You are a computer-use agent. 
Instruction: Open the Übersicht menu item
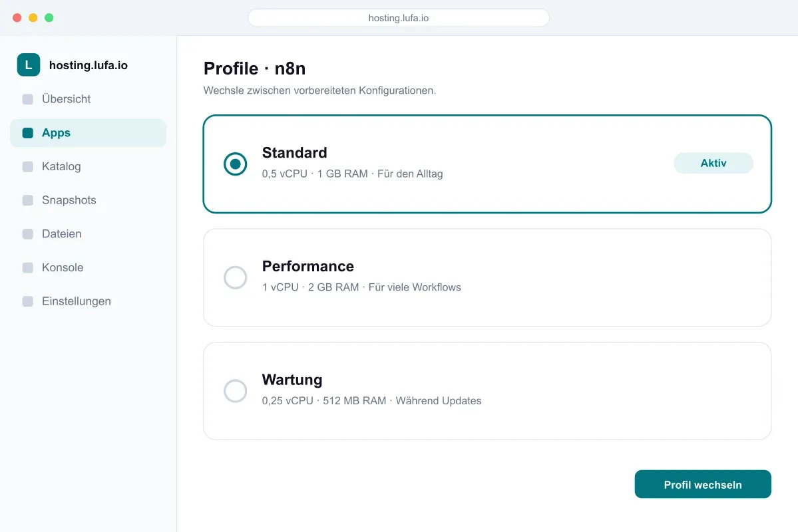tap(88, 99)
